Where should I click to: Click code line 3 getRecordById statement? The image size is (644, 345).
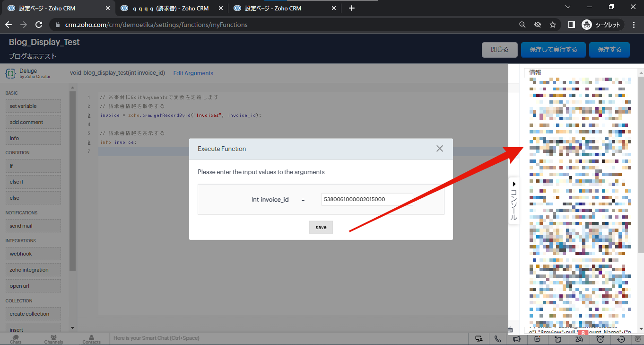(181, 115)
